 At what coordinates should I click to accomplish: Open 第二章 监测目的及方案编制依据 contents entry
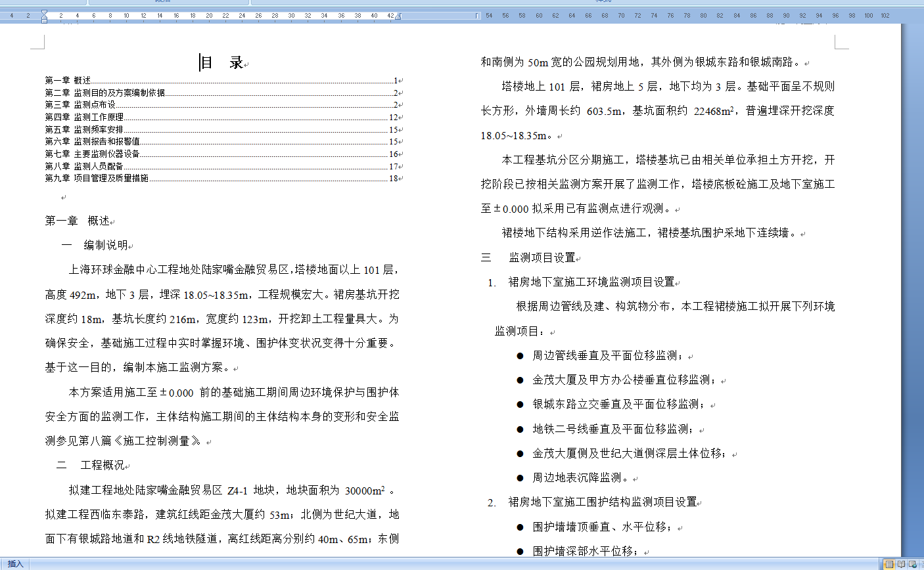(105, 93)
